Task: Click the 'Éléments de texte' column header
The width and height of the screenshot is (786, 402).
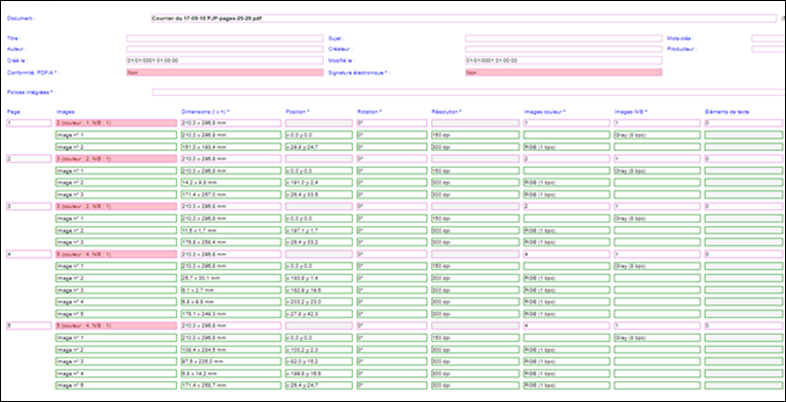Action: (x=728, y=111)
